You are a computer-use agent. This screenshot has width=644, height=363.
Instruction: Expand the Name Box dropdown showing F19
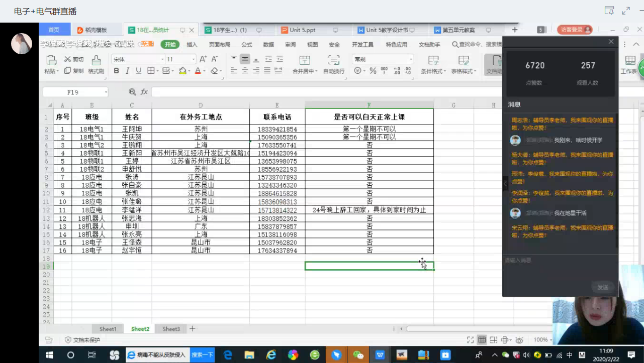pyautogui.click(x=106, y=92)
